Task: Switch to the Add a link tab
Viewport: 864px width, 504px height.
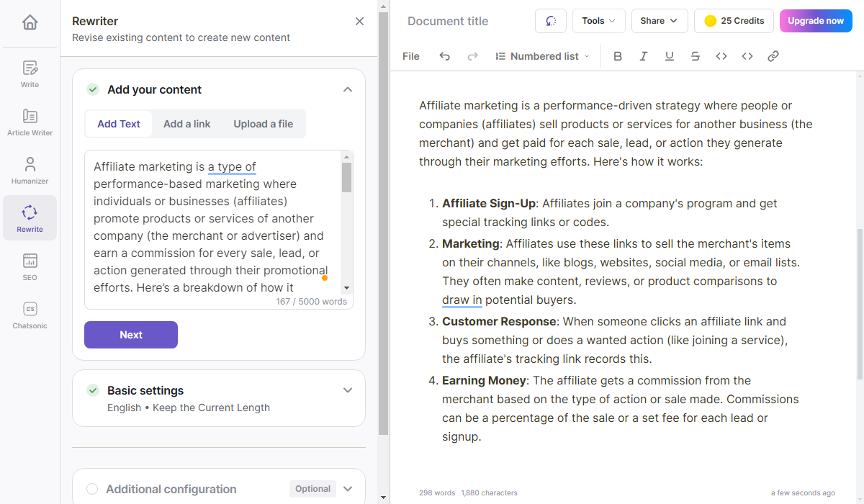Action: (x=186, y=124)
